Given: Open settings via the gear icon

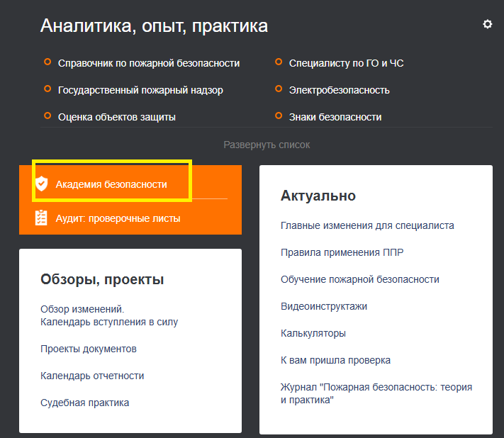Looking at the screenshot, I should [487, 24].
